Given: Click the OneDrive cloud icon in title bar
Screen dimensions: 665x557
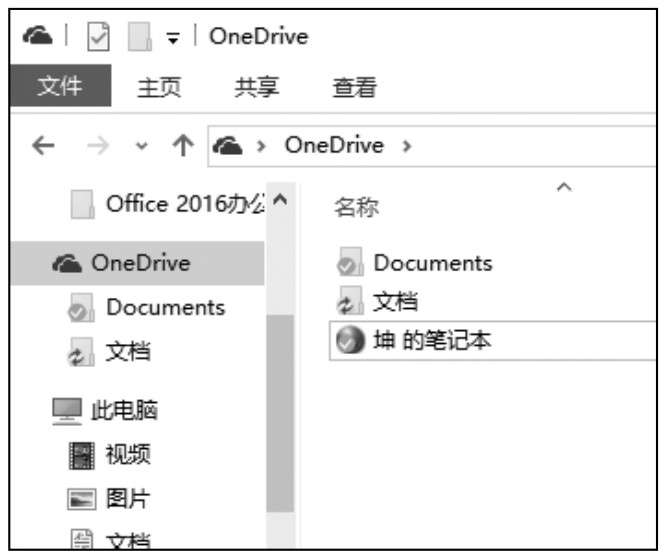Looking at the screenshot, I should point(38,38).
